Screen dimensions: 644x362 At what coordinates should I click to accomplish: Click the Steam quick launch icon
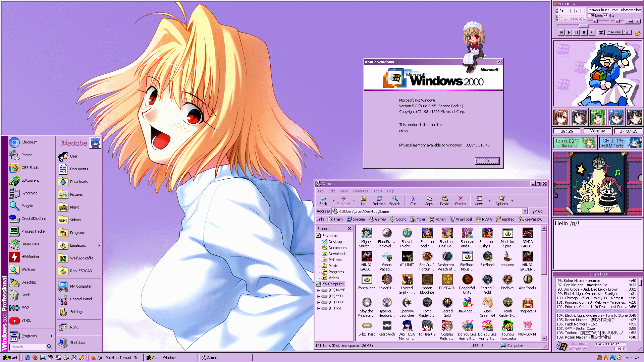tap(58, 358)
